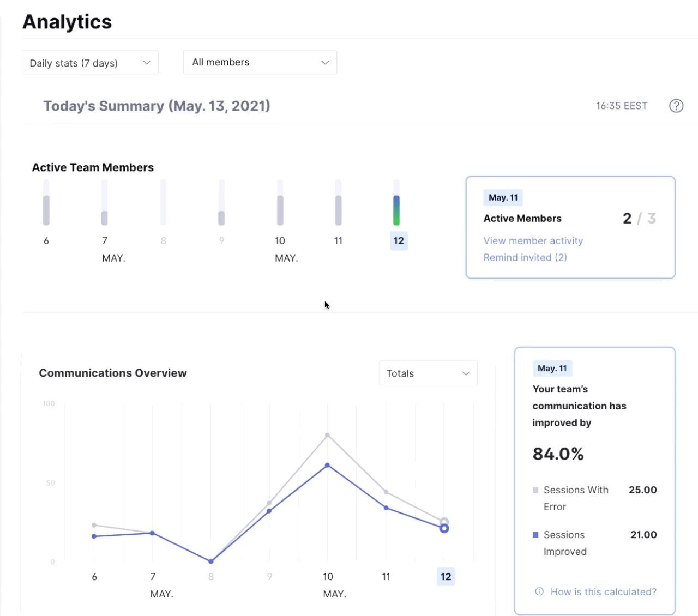The image size is (698, 616).
Task: Open the Daily stats (7 days) dropdown
Action: 90,63
